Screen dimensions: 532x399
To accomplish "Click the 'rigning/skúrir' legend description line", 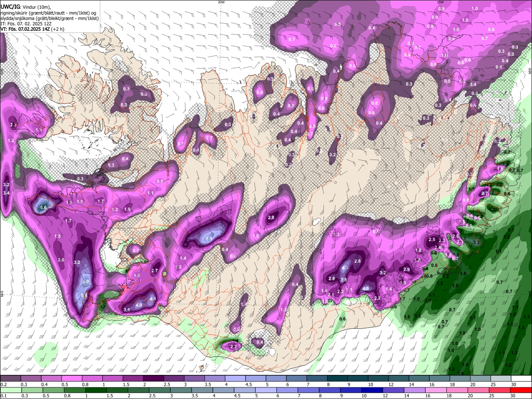I will [48, 13].
